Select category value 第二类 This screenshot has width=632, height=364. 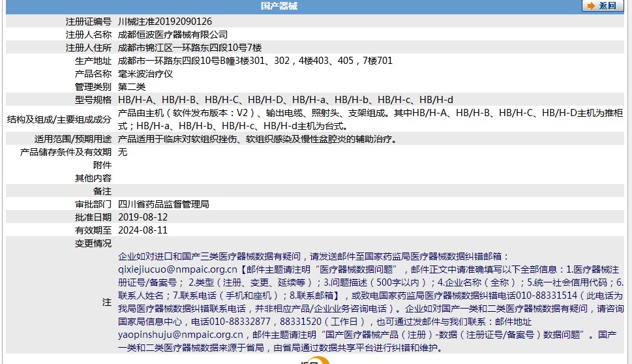pyautogui.click(x=132, y=87)
